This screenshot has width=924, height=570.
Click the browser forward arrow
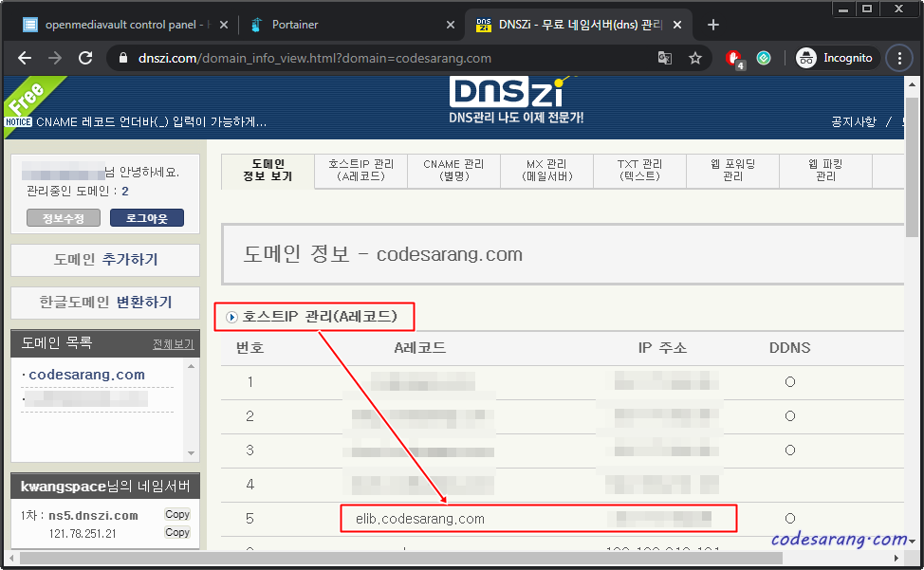click(x=55, y=58)
